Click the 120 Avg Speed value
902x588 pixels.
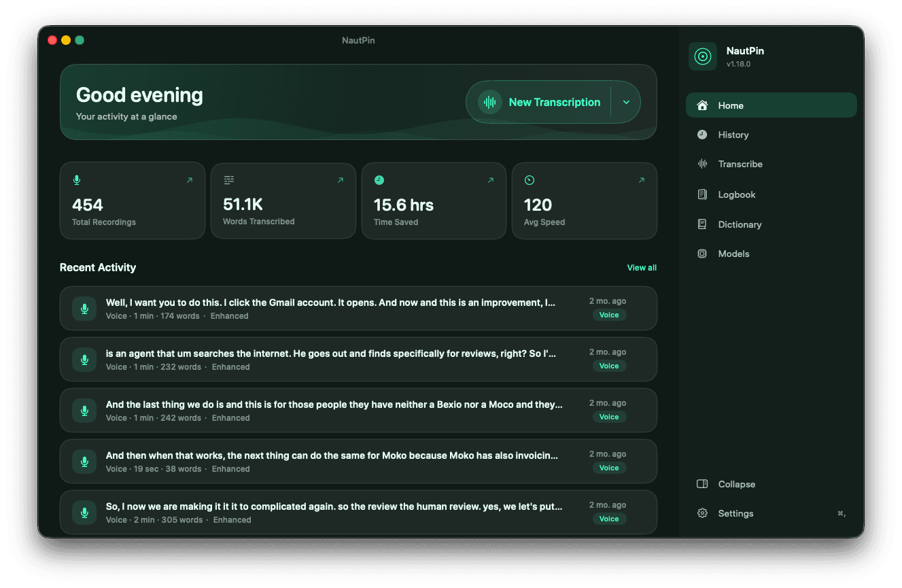click(538, 205)
